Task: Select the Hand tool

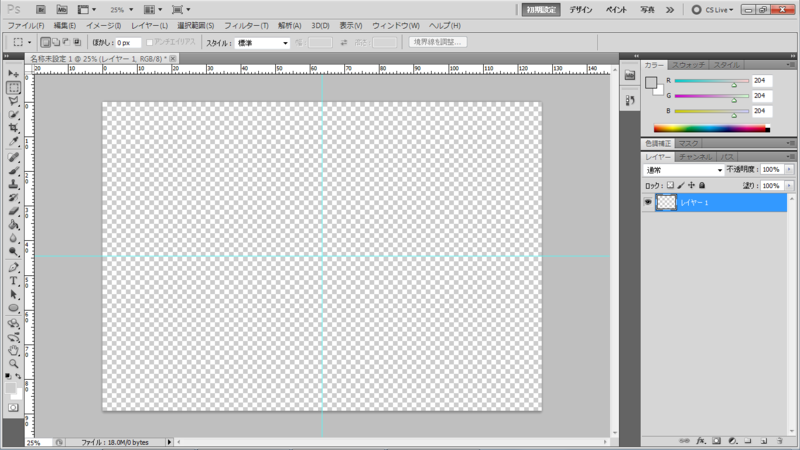Action: click(13, 351)
